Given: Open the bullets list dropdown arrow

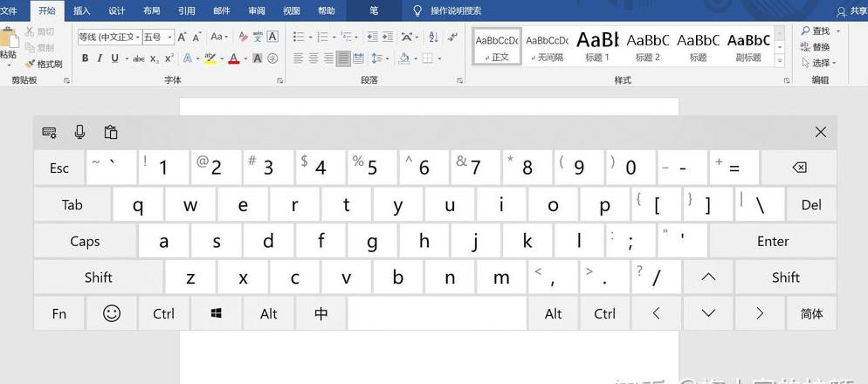Looking at the screenshot, I should click(311, 38).
